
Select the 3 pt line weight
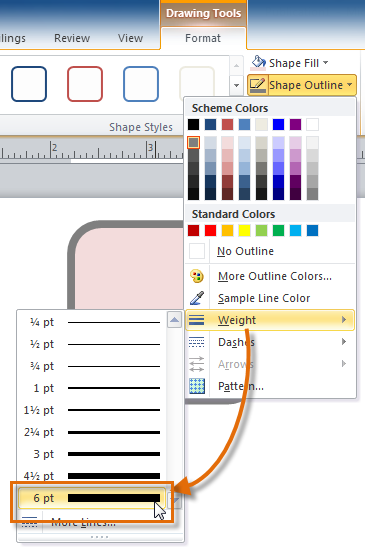tap(92, 454)
